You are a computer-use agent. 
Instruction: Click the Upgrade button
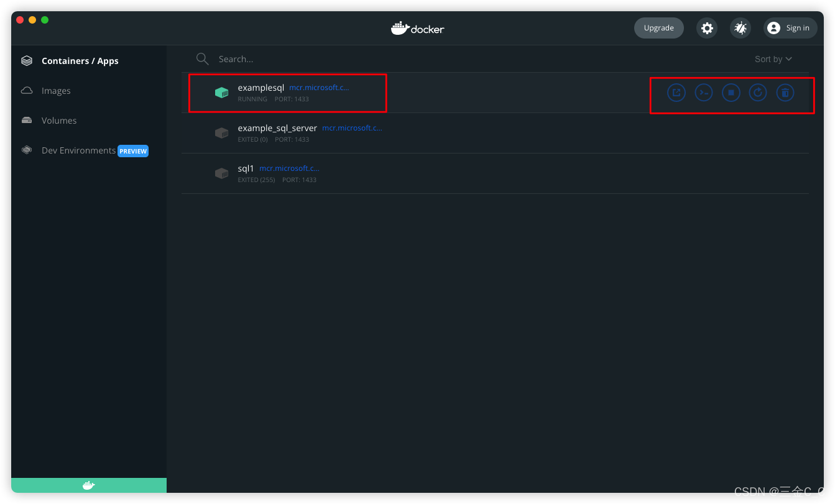point(659,28)
